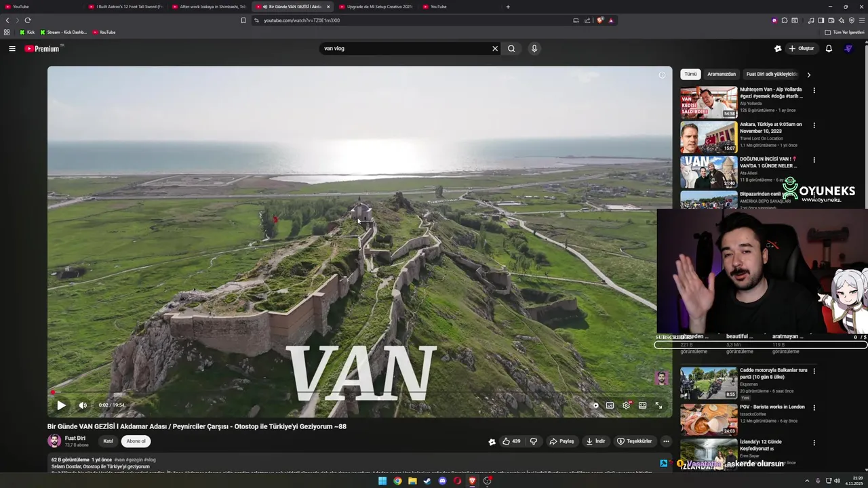Open 'DOĞU'NUN İNCİSİ VAN' video thumbnail
Image resolution: width=868 pixels, height=488 pixels.
tap(709, 172)
